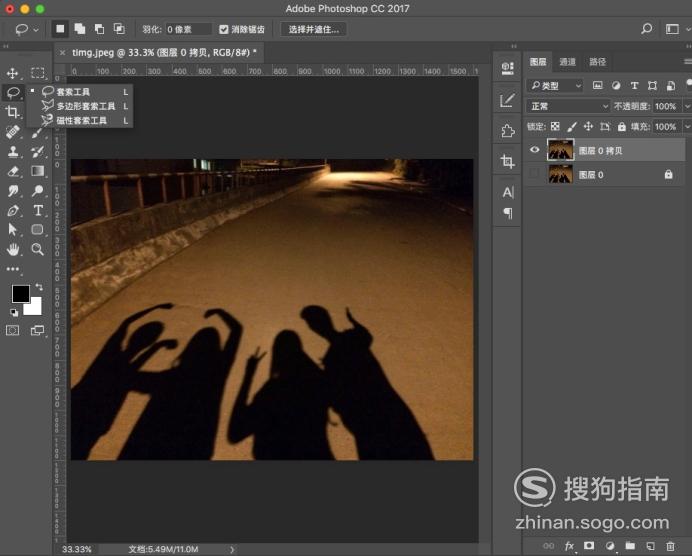
Task: Select Subtract from Selection mode
Action: coord(100,29)
